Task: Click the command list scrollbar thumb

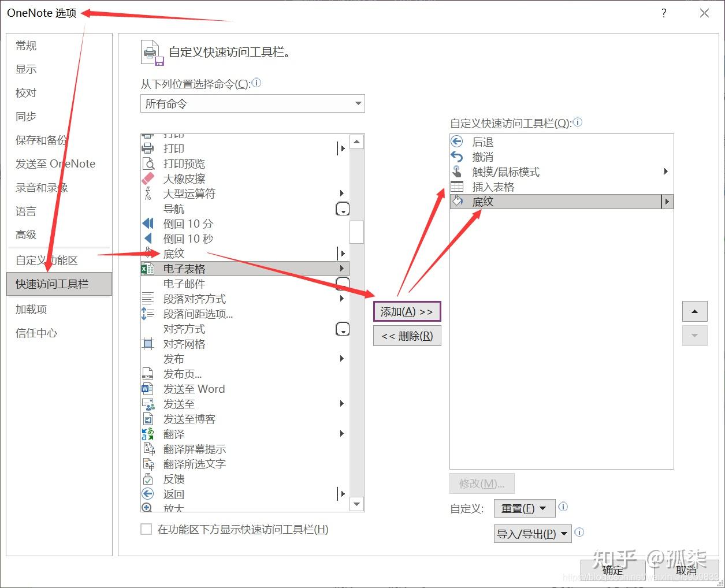Action: coord(357,232)
